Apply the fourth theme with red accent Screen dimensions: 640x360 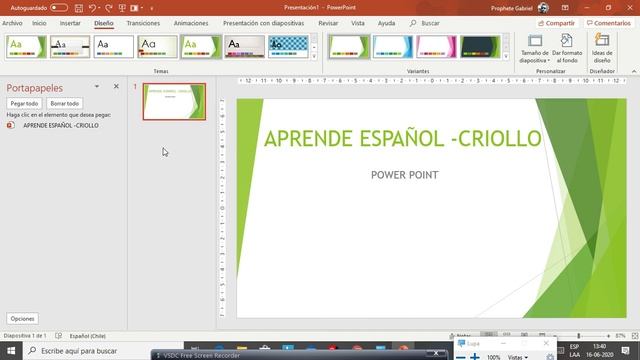(x=157, y=47)
